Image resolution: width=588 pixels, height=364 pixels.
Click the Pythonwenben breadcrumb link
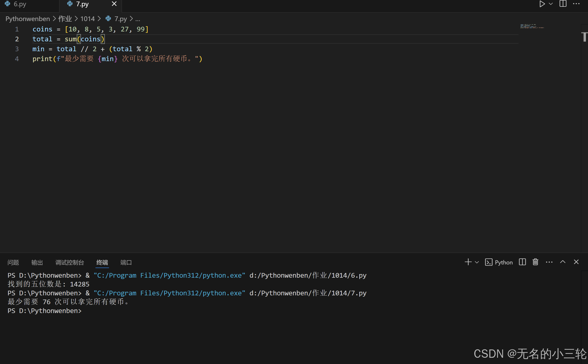click(28, 19)
